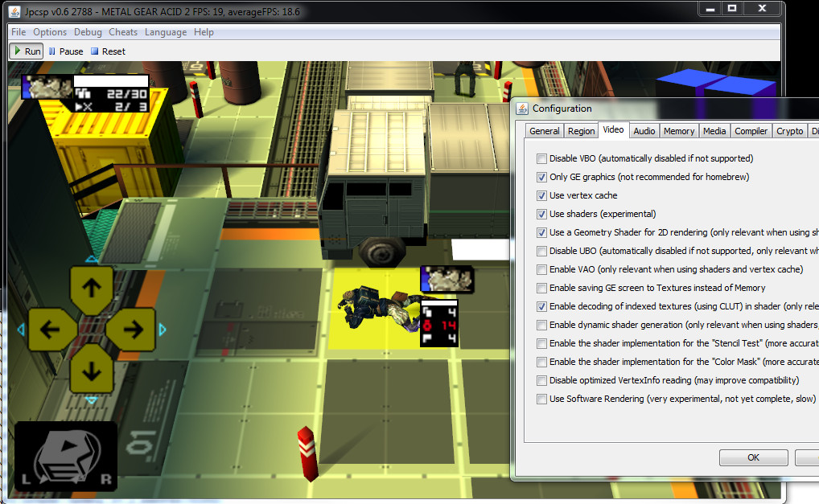Click the L/R card deck icon
Screen dimensions: 819x504
coord(66,457)
